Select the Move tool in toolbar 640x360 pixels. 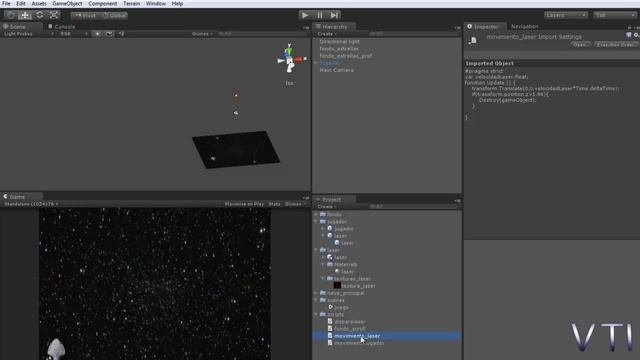click(x=25, y=16)
